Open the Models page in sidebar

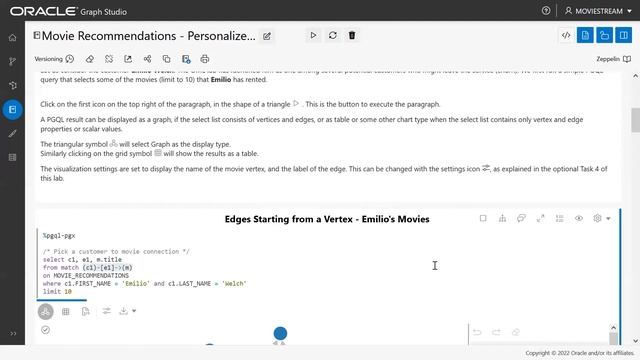(12, 62)
